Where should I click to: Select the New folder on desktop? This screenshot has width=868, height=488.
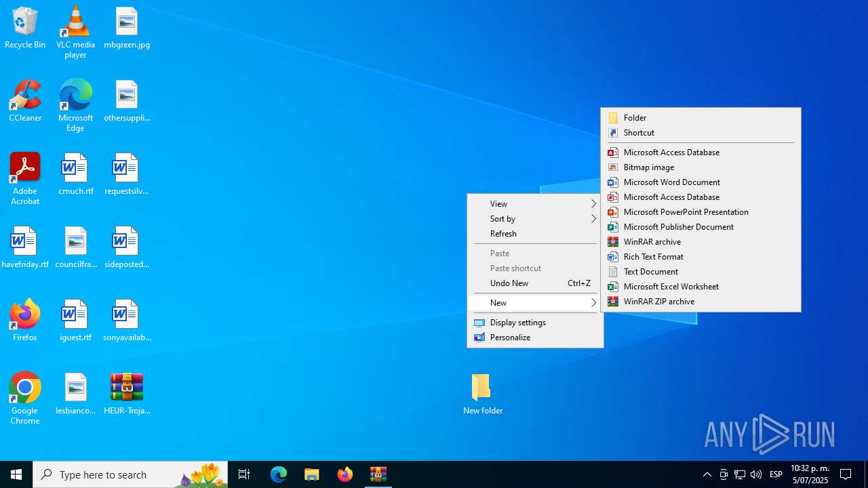tap(483, 393)
